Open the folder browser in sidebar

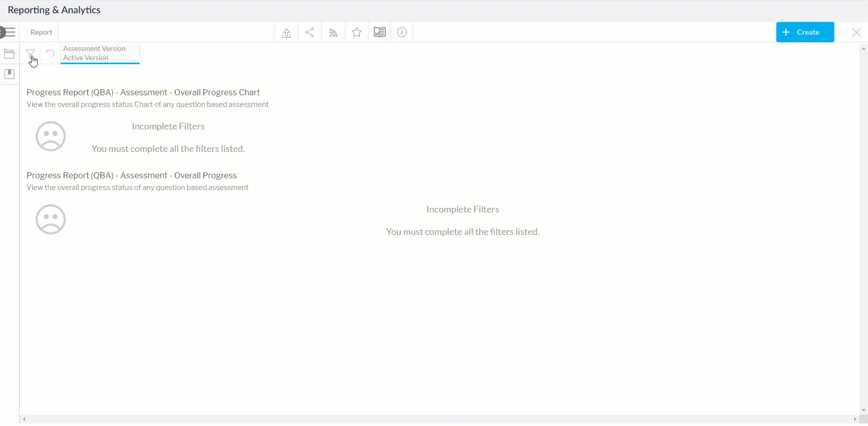9,54
